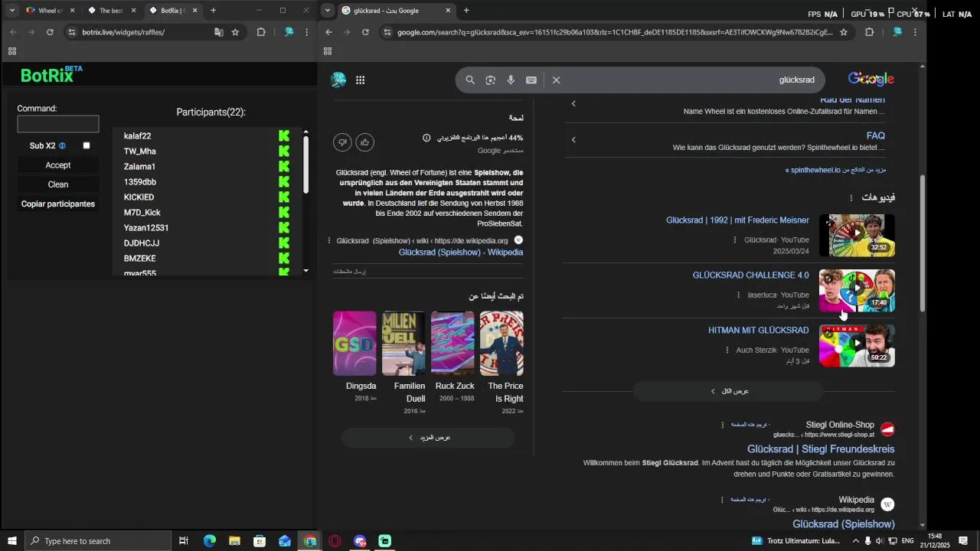Click Copiar participantes button
980x551 pixels.
58,204
